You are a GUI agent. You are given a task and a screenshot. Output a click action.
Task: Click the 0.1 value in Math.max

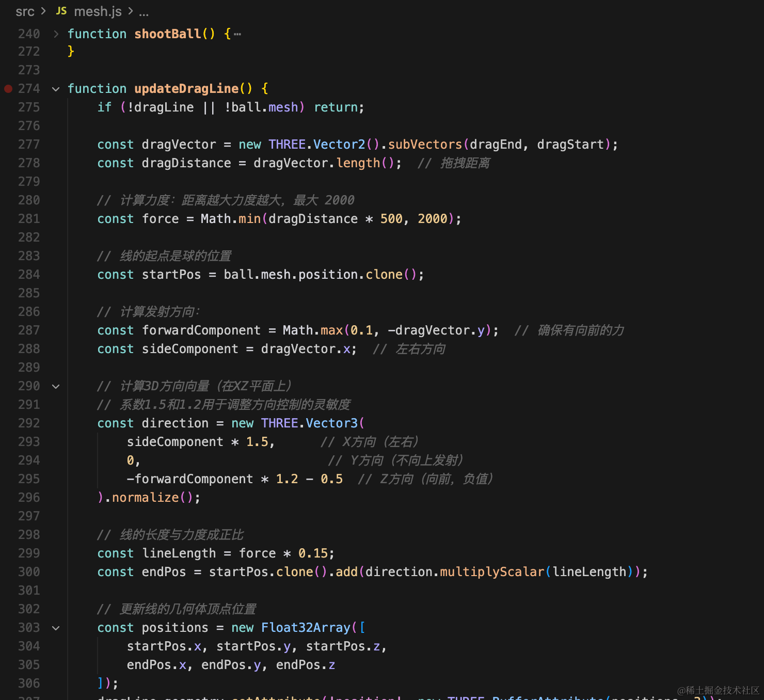tap(361, 330)
